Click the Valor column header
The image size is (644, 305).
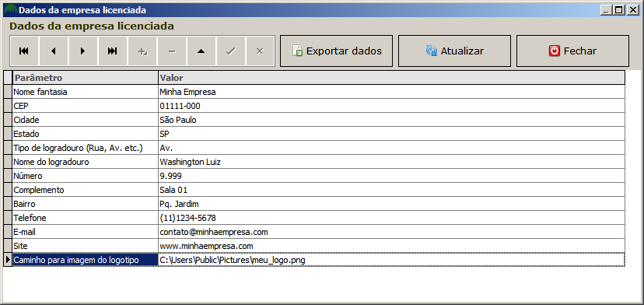tap(392, 78)
